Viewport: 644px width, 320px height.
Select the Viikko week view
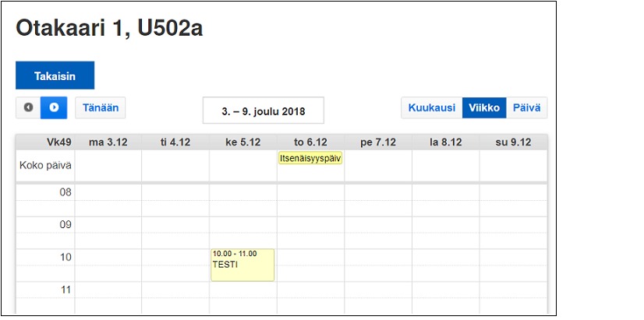(x=484, y=107)
